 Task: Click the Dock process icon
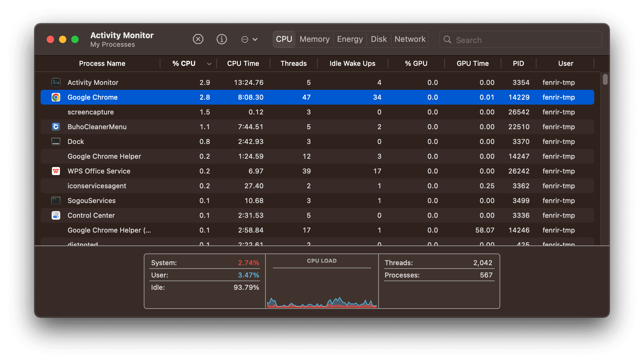pyautogui.click(x=56, y=141)
